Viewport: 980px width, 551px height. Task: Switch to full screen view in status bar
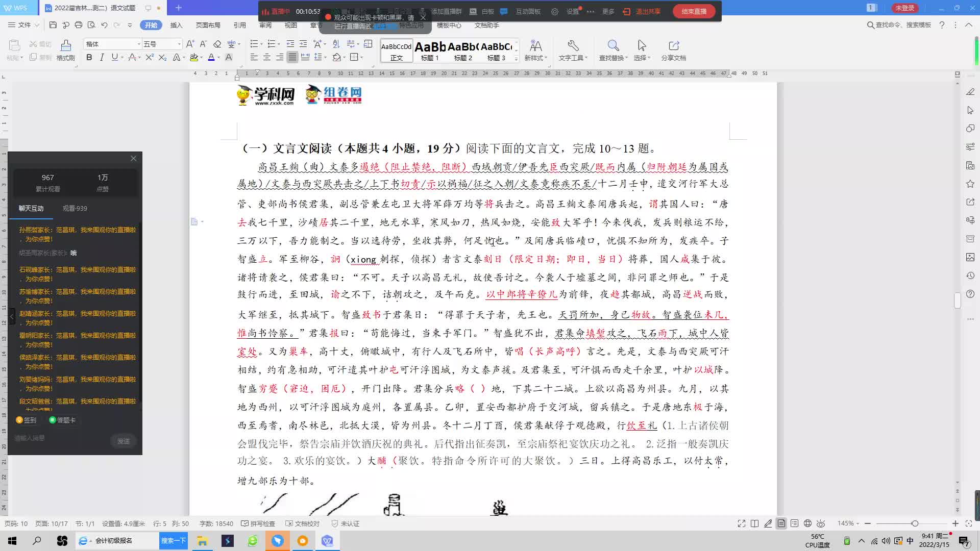(741, 523)
